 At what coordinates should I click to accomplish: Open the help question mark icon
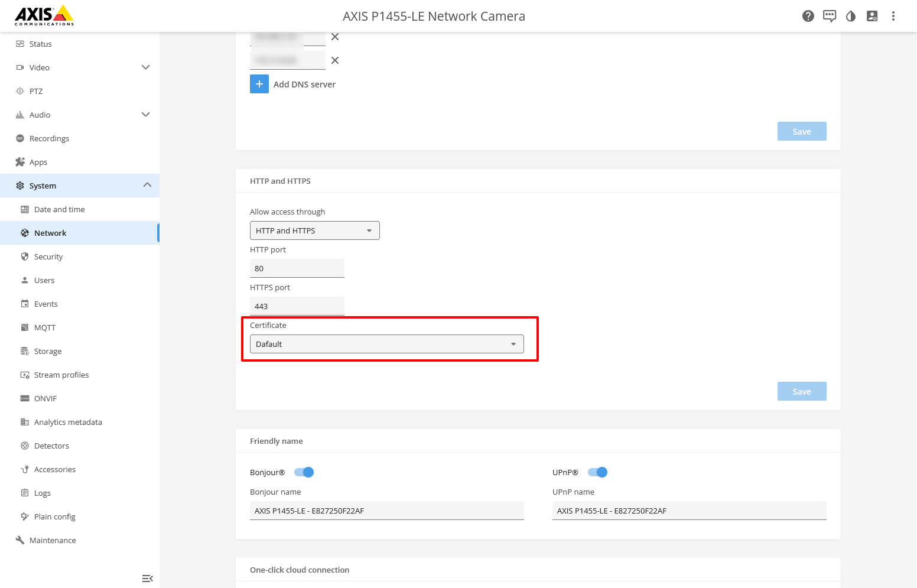coord(808,16)
